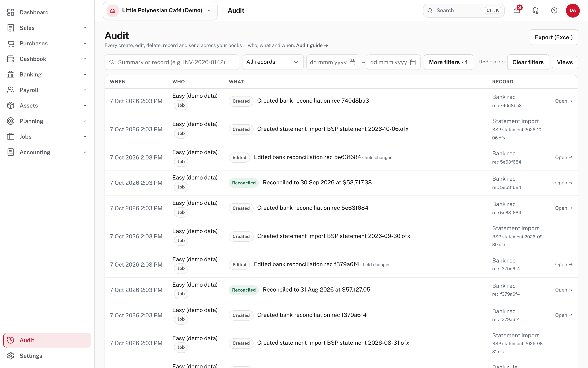This screenshot has width=588, height=368.
Task: Open the All records dropdown
Action: pyautogui.click(x=273, y=62)
